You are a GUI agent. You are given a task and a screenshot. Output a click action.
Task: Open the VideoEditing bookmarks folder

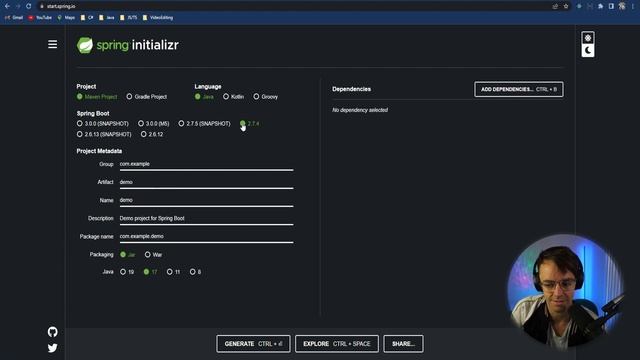158,18
